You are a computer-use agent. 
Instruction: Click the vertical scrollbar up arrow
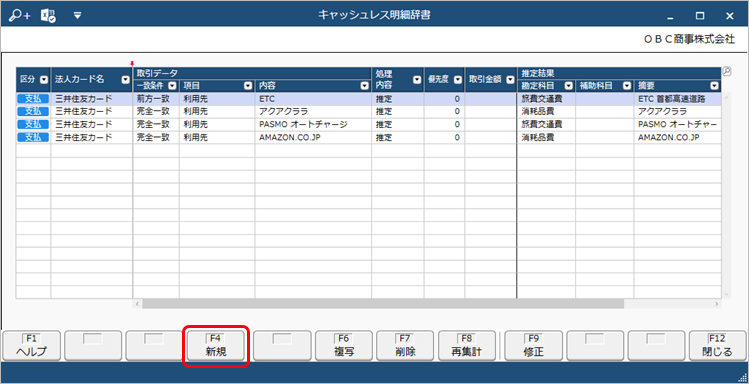pos(727,97)
